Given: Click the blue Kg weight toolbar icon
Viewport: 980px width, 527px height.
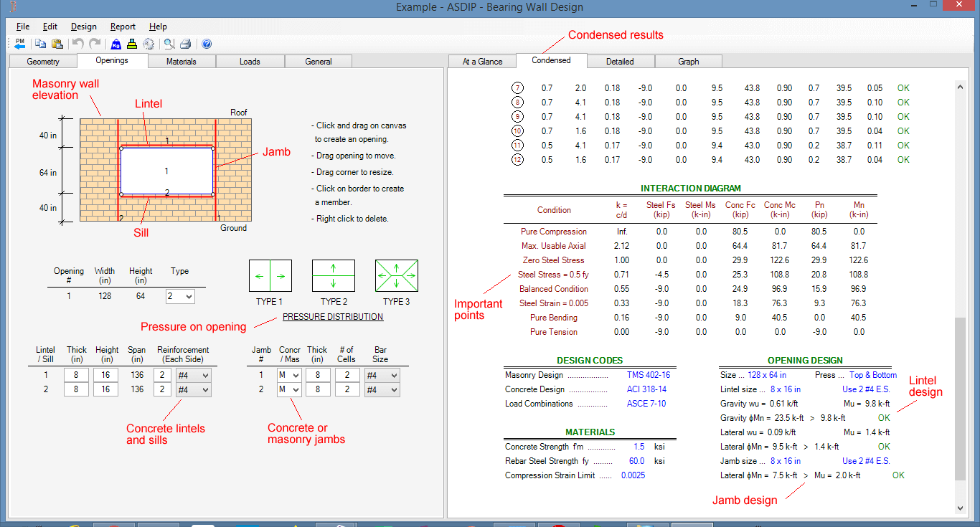Looking at the screenshot, I should click(x=116, y=44).
